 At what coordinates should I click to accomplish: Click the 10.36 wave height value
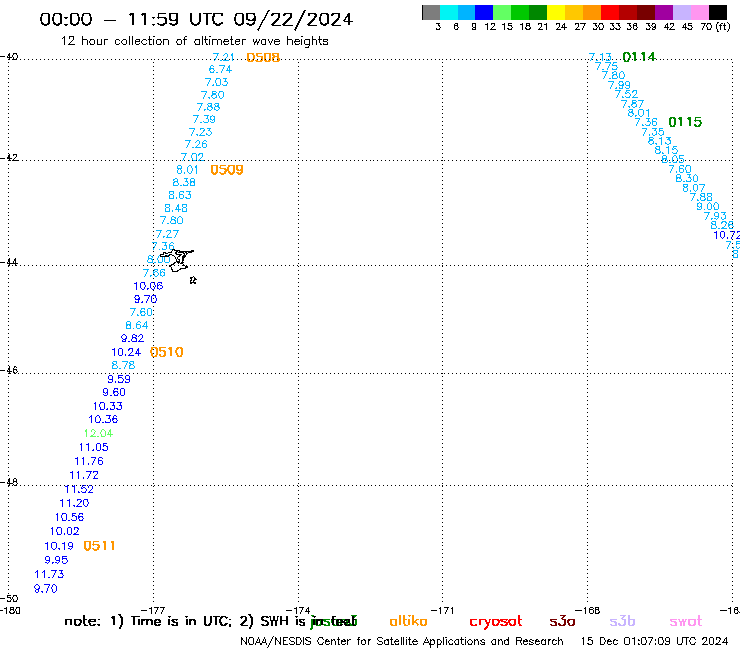pyautogui.click(x=103, y=419)
